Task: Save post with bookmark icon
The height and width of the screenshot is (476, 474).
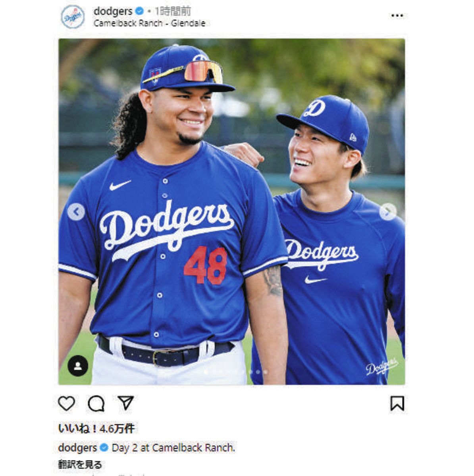Action: [x=397, y=403]
